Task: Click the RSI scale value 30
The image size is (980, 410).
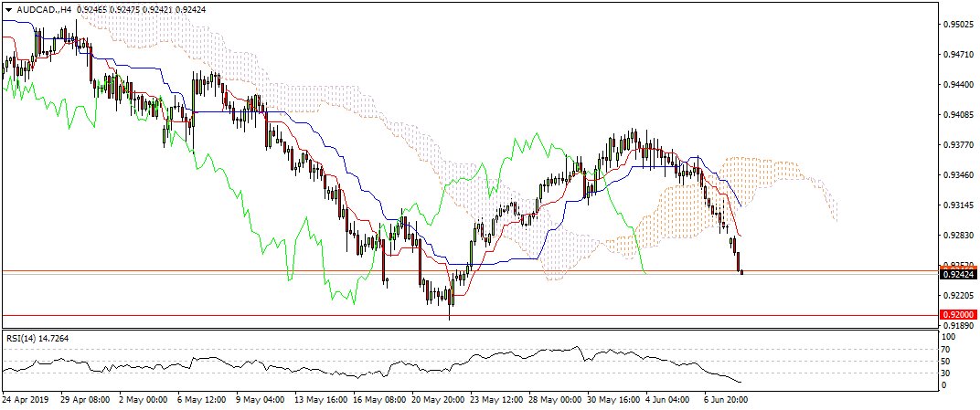Action: pyautogui.click(x=949, y=373)
